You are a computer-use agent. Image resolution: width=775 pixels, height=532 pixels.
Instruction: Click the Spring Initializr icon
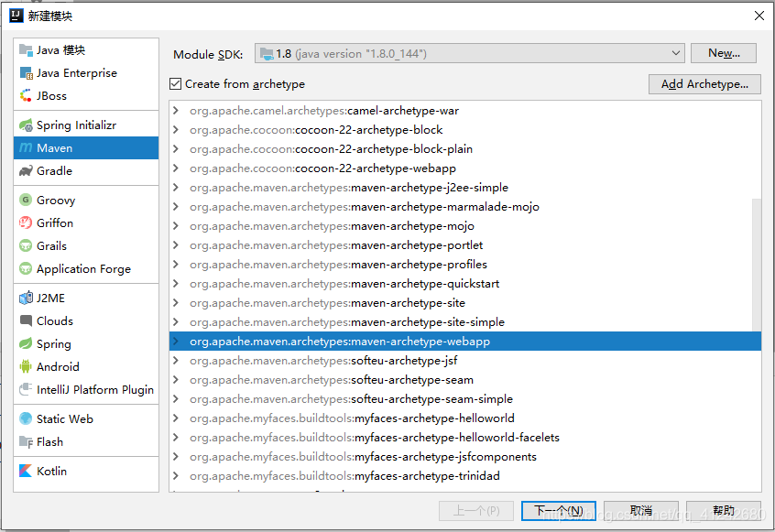pyautogui.click(x=26, y=125)
